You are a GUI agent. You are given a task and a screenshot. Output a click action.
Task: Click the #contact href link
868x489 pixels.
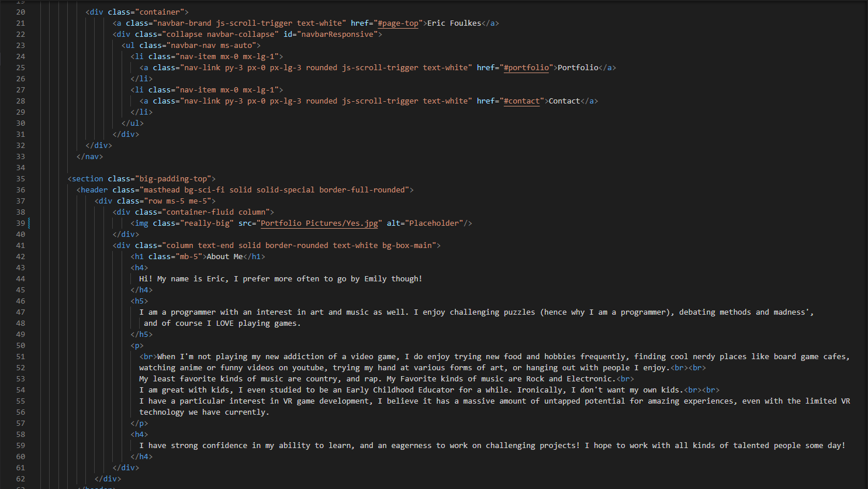click(521, 101)
